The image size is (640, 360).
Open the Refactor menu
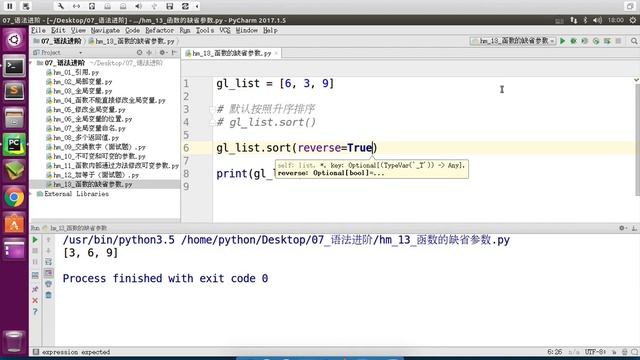tap(160, 31)
